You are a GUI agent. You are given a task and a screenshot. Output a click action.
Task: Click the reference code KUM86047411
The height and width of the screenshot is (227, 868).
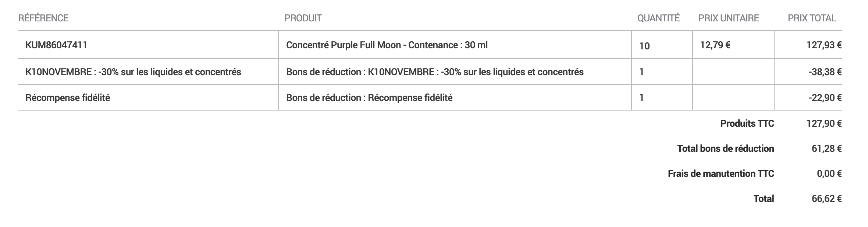56,45
